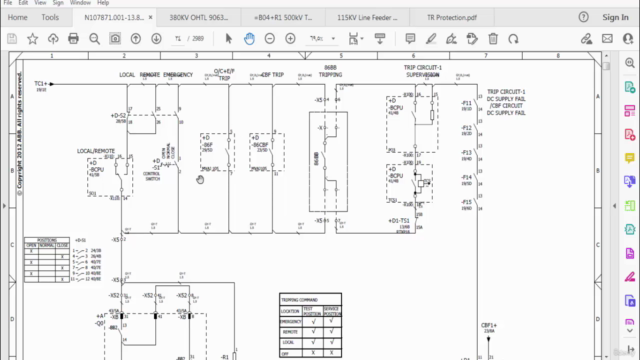640x360 pixels.
Task: Click the stamp tool icon
Action: 472,39
